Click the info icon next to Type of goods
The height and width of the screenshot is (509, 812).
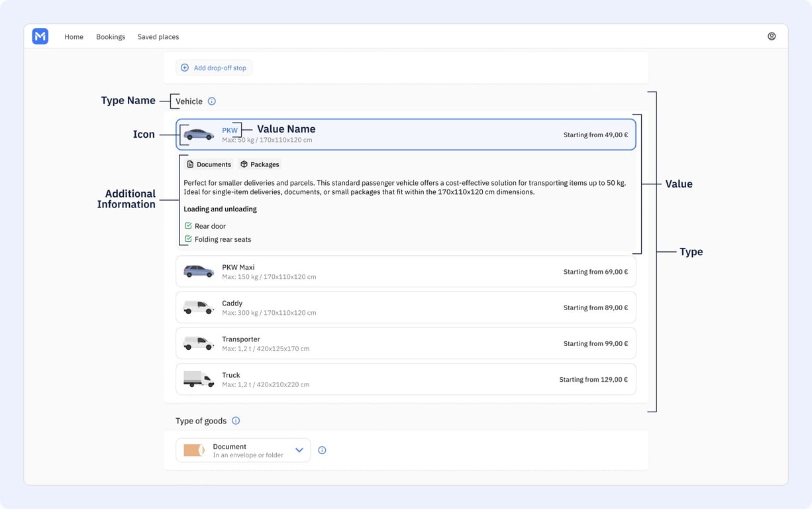click(x=236, y=421)
